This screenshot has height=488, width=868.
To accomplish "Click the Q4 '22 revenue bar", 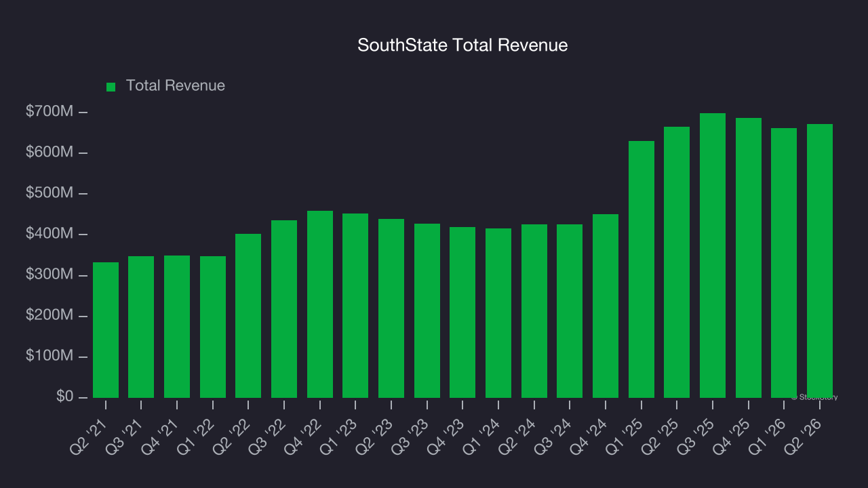I will [320, 304].
